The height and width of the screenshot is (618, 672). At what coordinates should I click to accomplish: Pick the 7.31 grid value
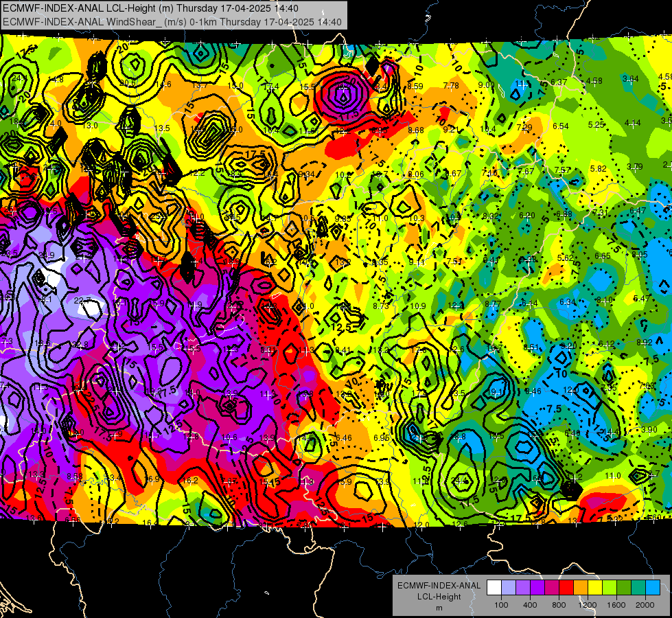pyautogui.click(x=601, y=213)
